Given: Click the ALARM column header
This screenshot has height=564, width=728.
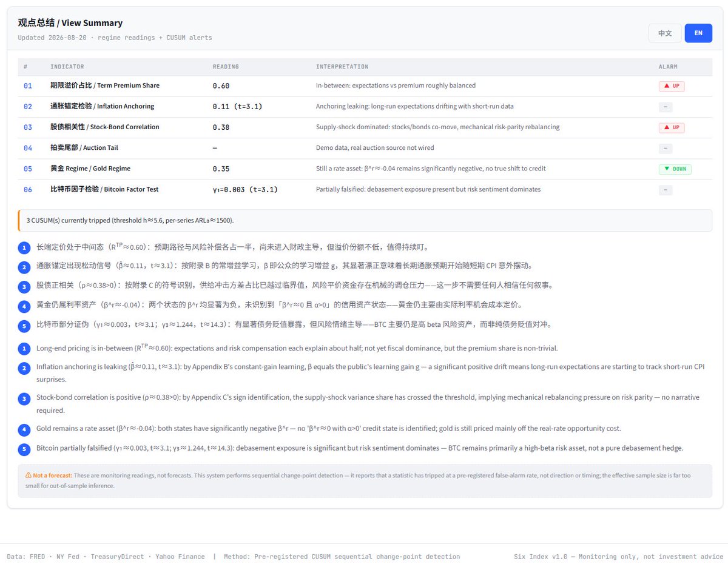Looking at the screenshot, I should click(x=668, y=67).
